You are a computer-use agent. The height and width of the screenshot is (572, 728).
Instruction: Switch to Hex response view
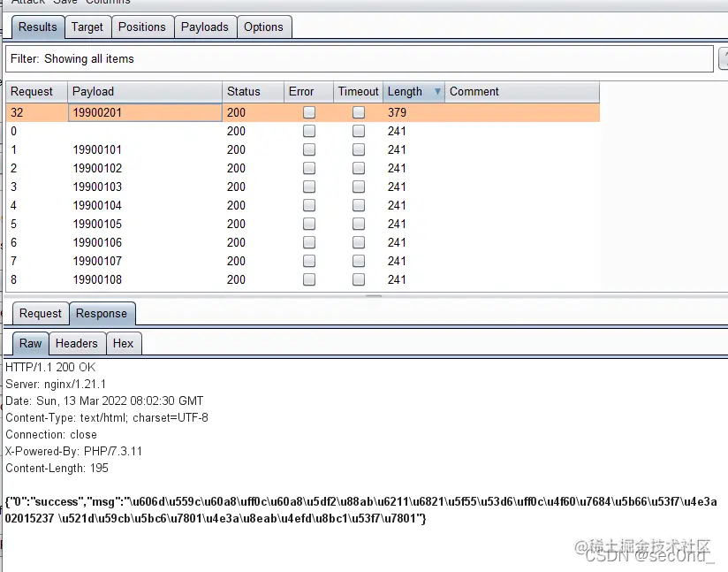[x=123, y=343]
